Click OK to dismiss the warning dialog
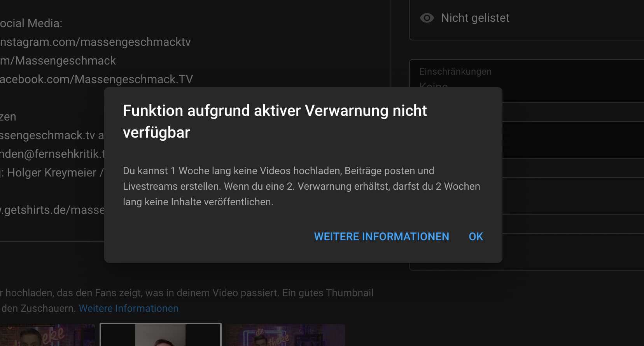The height and width of the screenshot is (346, 644). tap(476, 236)
